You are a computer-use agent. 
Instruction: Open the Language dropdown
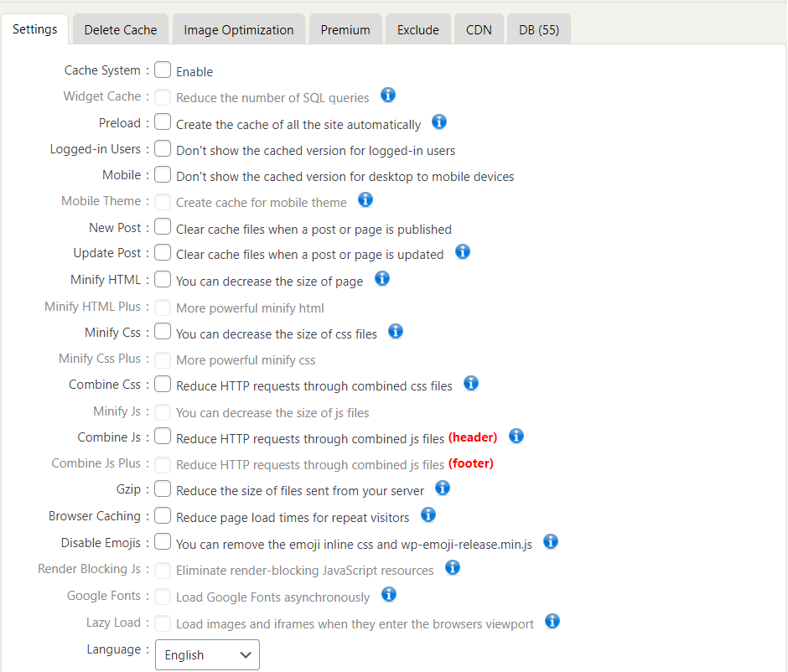pyautogui.click(x=207, y=655)
